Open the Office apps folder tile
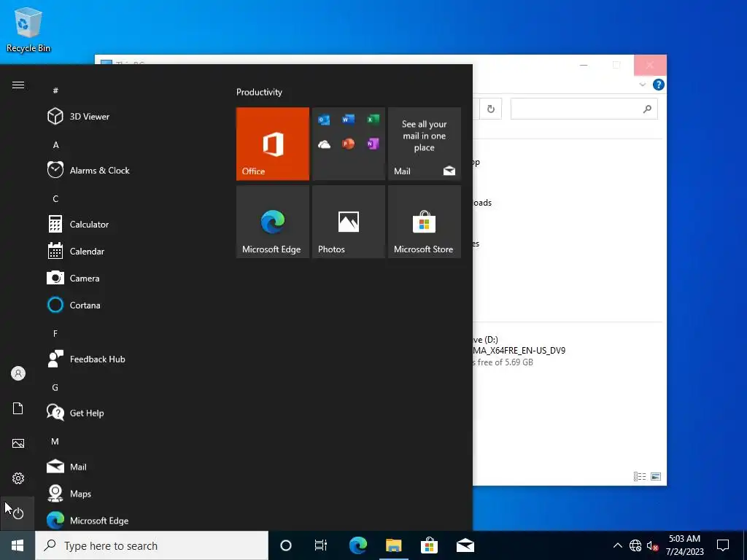747x560 pixels. click(x=348, y=144)
